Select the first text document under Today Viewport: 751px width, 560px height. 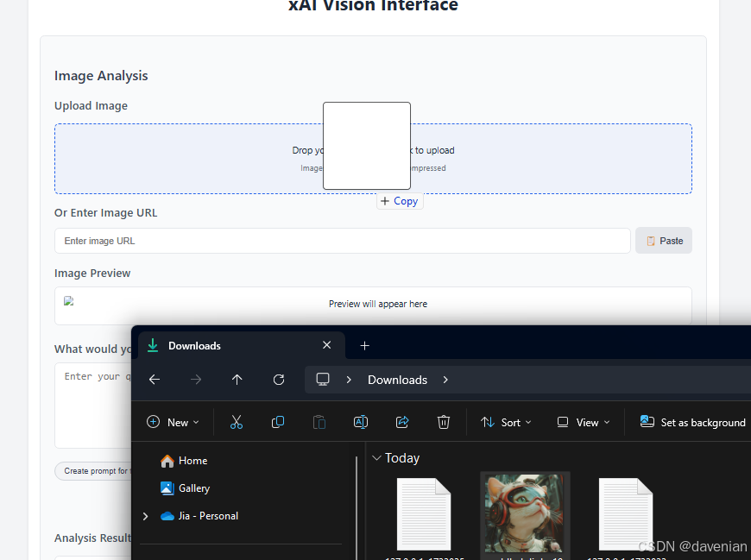pos(424,514)
